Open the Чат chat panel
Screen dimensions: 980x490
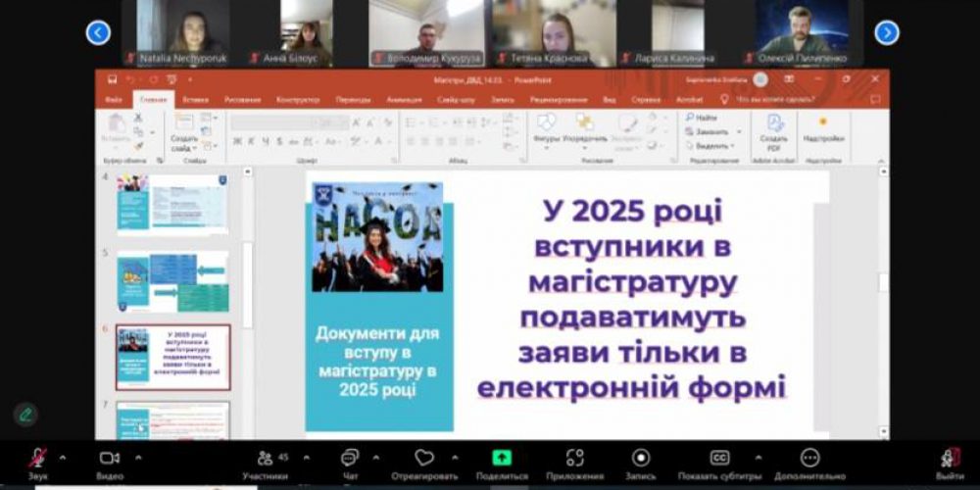(350, 460)
